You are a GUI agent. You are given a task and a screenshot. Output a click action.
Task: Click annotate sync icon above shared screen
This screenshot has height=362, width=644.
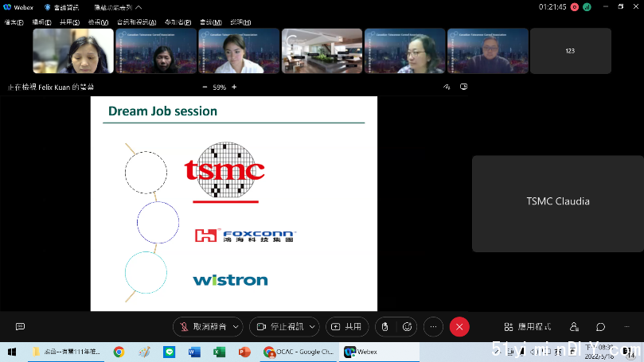[447, 87]
